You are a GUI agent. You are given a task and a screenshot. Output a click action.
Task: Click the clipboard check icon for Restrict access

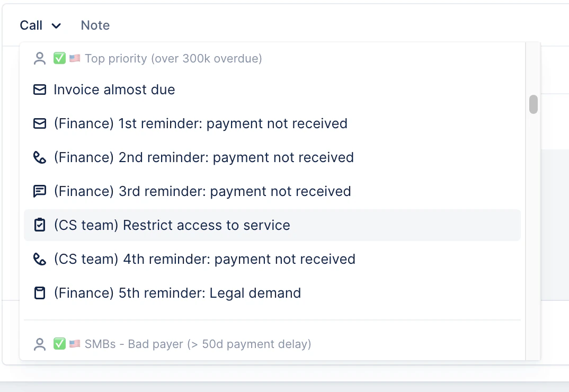(x=40, y=225)
